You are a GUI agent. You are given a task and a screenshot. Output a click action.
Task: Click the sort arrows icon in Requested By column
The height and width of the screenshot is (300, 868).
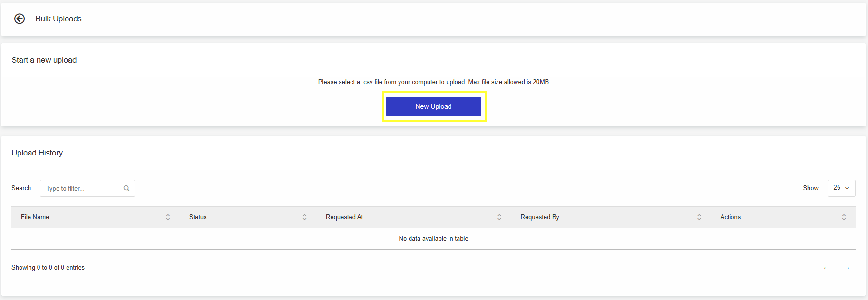699,217
